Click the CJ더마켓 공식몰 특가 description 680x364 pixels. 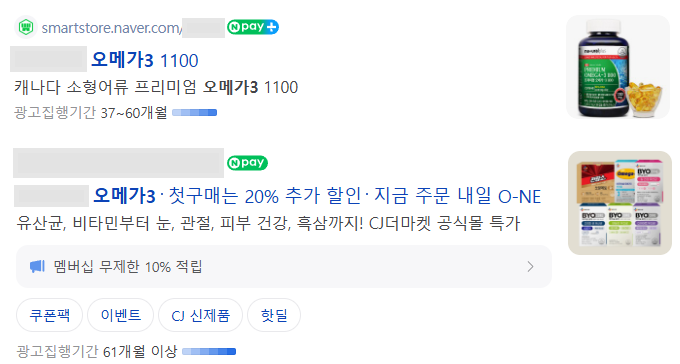(x=444, y=223)
